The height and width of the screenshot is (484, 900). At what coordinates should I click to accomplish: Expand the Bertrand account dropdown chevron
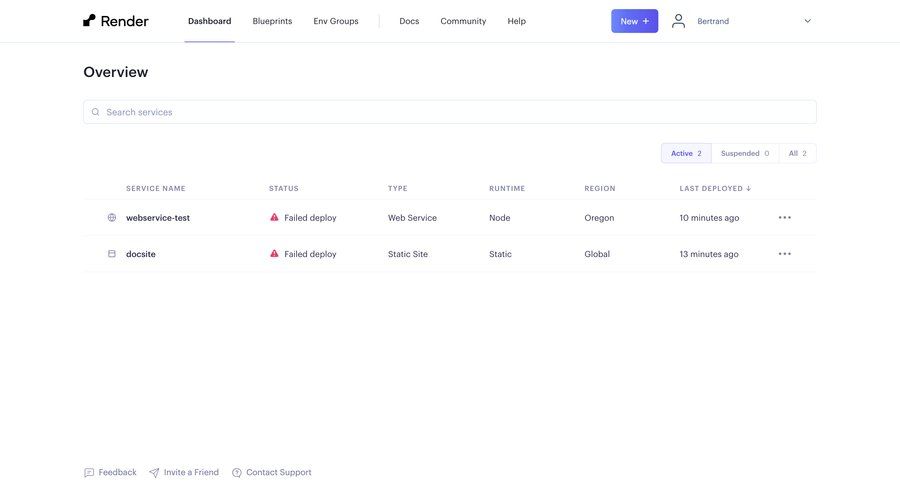807,21
